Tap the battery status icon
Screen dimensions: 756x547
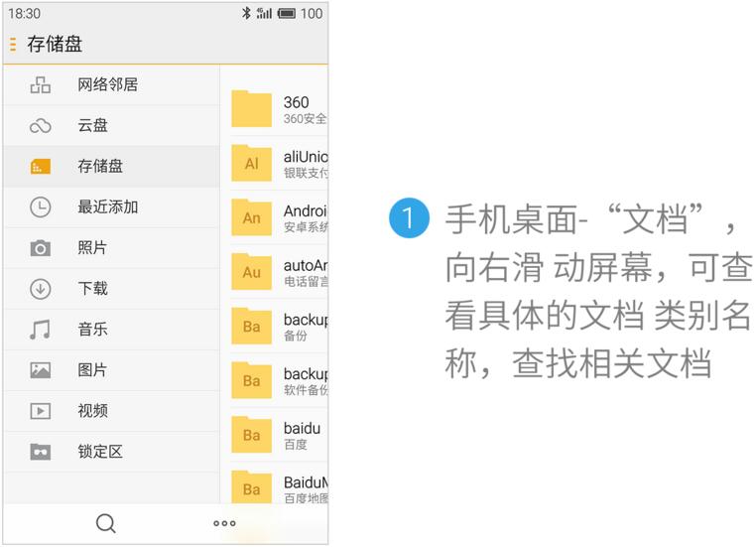(x=287, y=14)
